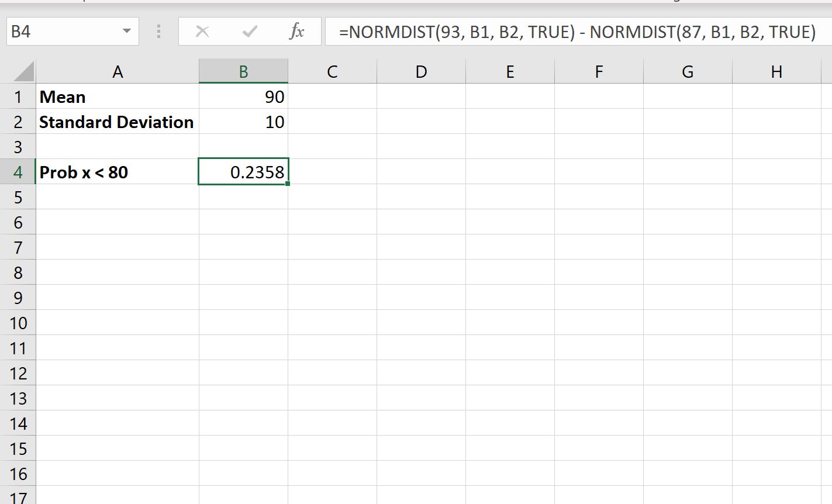The image size is (832, 504).
Task: Click inside the Name Box
Action: [64, 32]
